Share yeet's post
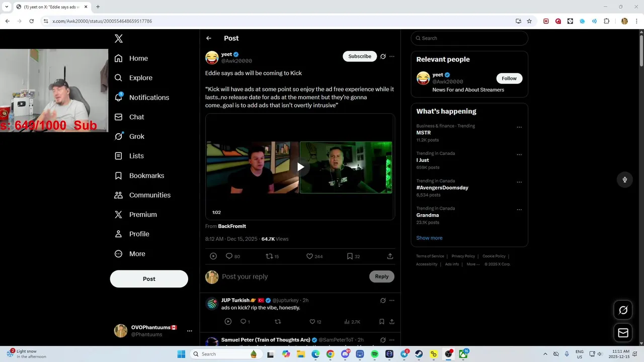 tap(390, 256)
